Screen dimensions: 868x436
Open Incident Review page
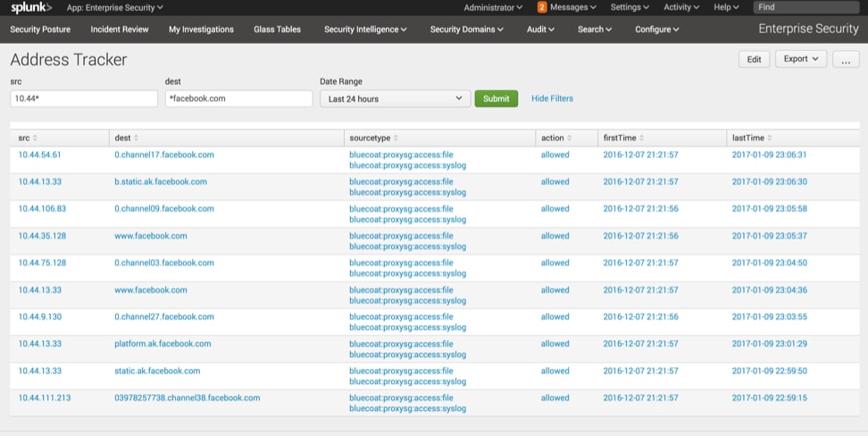pyautogui.click(x=120, y=29)
